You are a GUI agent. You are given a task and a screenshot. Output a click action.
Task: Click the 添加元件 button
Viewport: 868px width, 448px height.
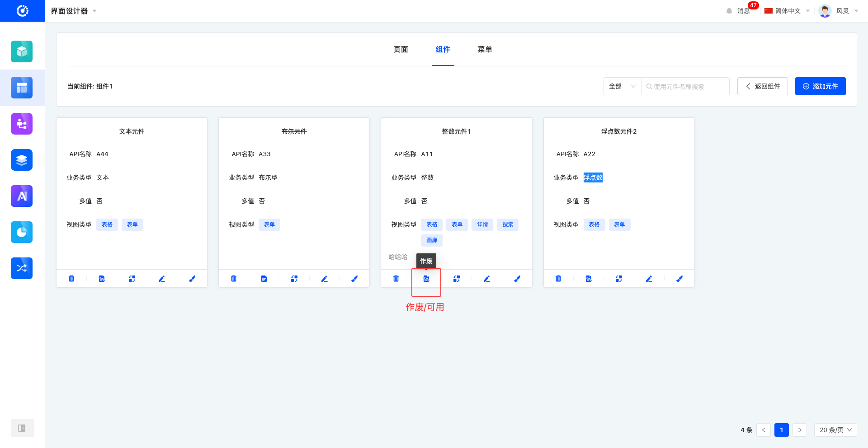[x=820, y=86]
